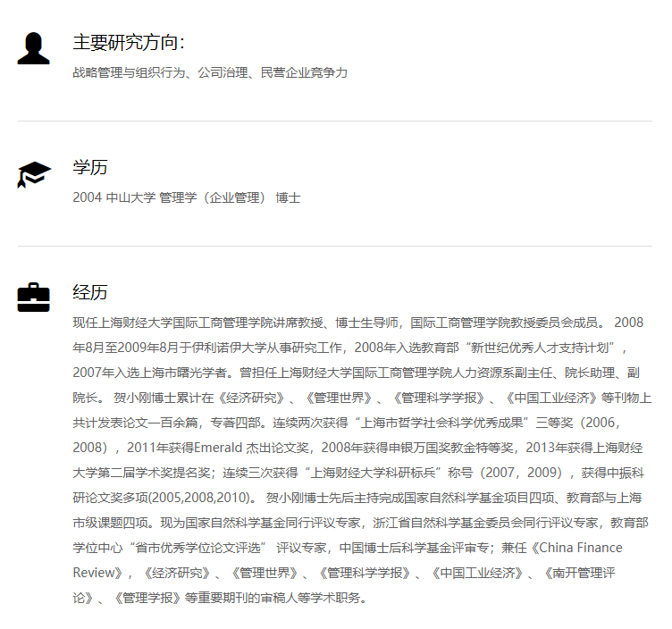This screenshot has width=672, height=629.
Task: Click the line mentioning Emerald 杰出论文奖
Action: [x=357, y=448]
